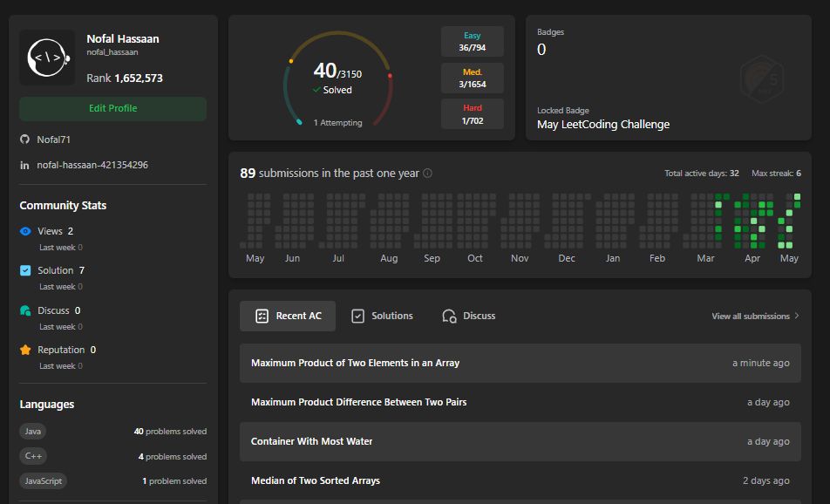Click the profile avatar image
The height and width of the screenshot is (504, 830).
[46, 58]
